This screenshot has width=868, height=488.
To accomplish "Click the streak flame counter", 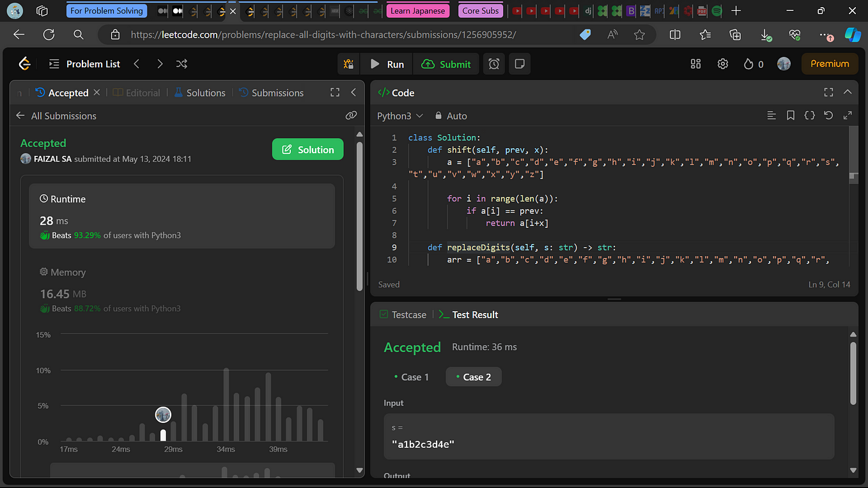I will pyautogui.click(x=754, y=64).
